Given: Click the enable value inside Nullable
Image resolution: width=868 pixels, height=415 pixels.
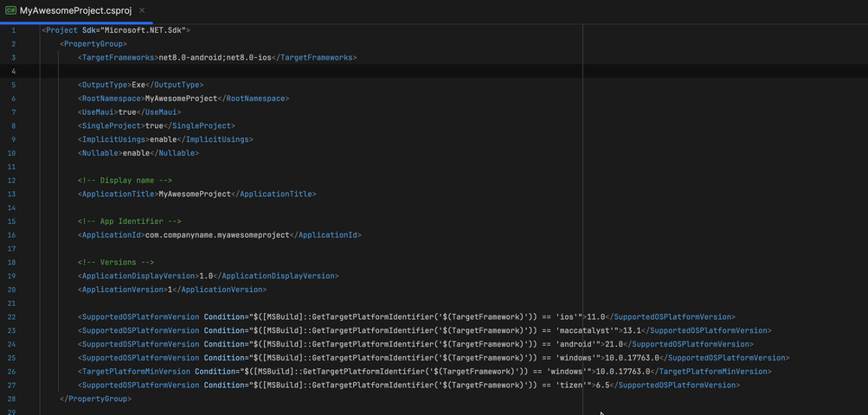Looking at the screenshot, I should coord(136,153).
